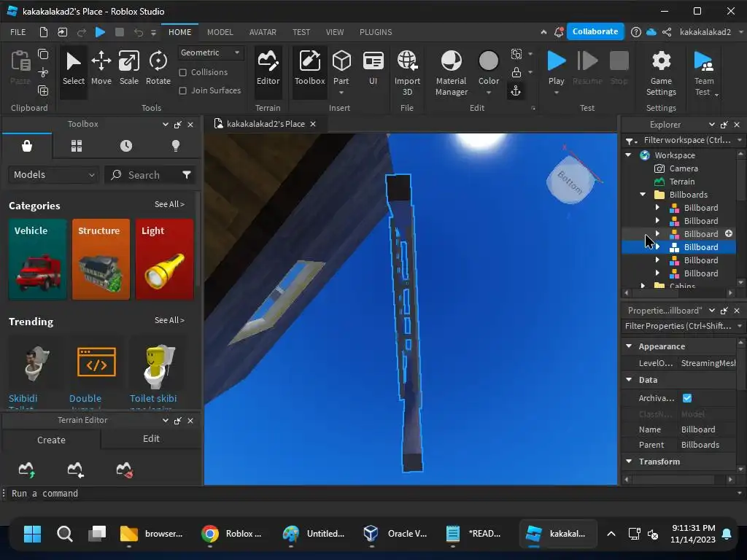Click the notifications bell icon
Viewport: 747px width, 560px height.
click(x=559, y=32)
